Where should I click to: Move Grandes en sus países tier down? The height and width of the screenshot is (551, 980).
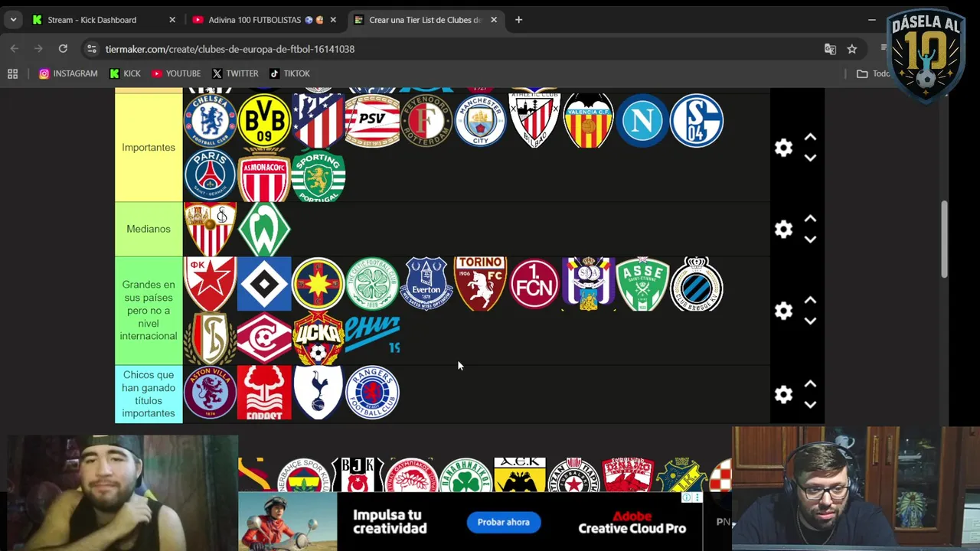pyautogui.click(x=810, y=321)
